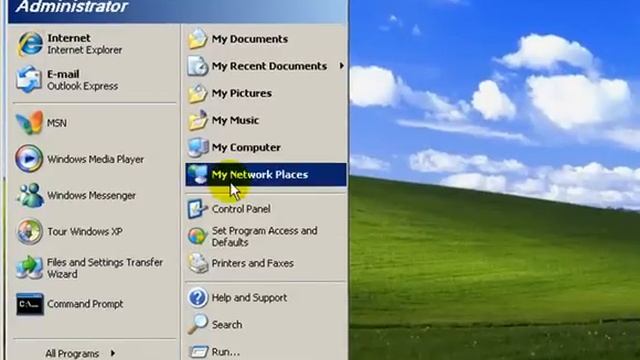The image size is (640, 360).
Task: Open the Command Prompt black icon
Action: pyautogui.click(x=30, y=304)
